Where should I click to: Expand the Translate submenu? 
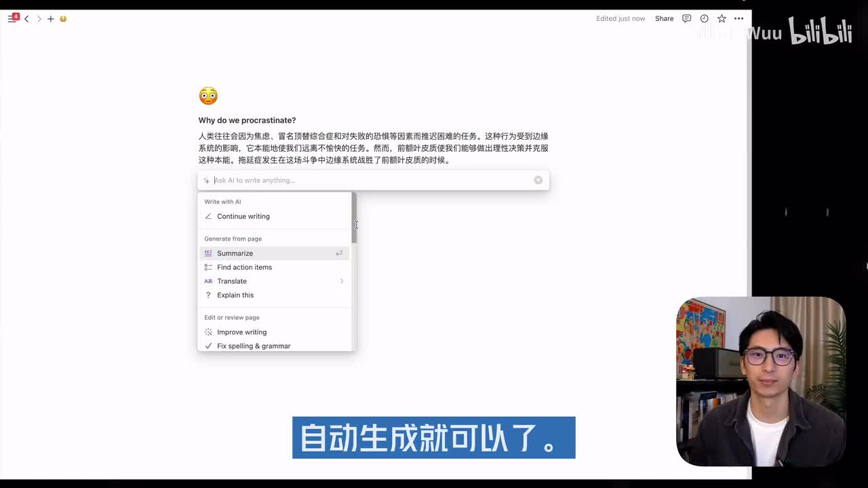point(232,281)
